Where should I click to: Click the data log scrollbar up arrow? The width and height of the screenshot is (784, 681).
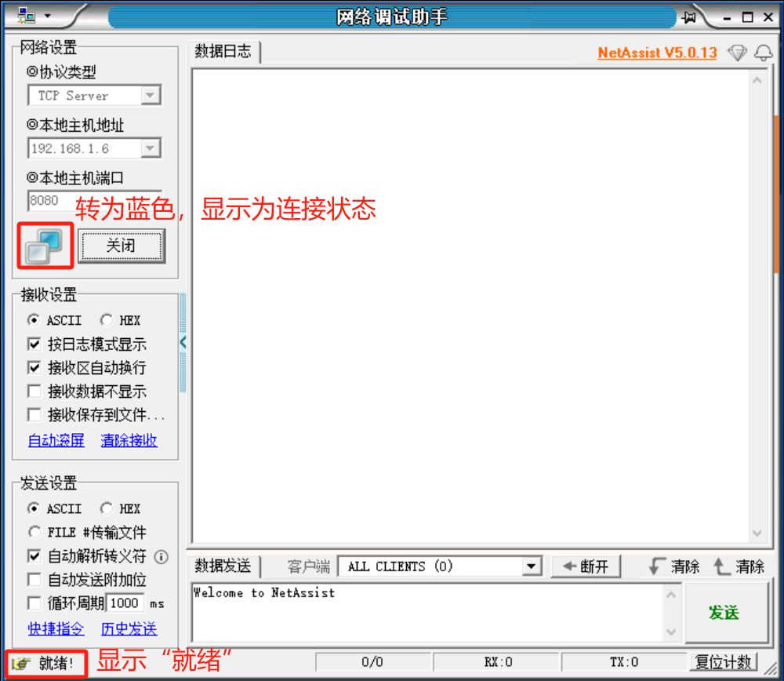coord(757,81)
